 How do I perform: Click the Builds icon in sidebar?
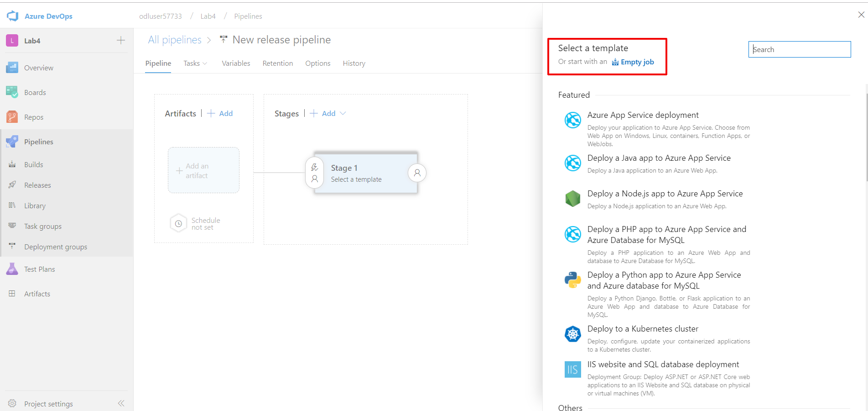coord(12,164)
